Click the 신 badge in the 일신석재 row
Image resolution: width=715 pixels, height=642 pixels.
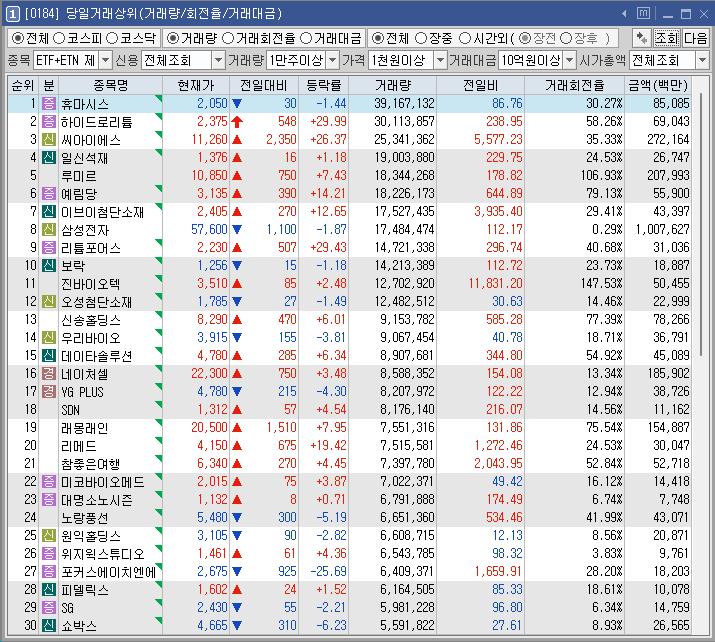49,157
